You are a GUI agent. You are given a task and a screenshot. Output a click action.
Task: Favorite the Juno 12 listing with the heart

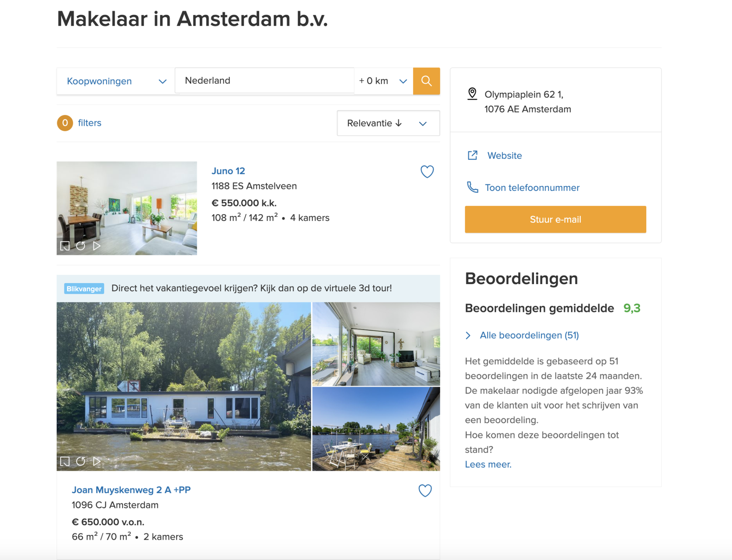click(x=427, y=172)
